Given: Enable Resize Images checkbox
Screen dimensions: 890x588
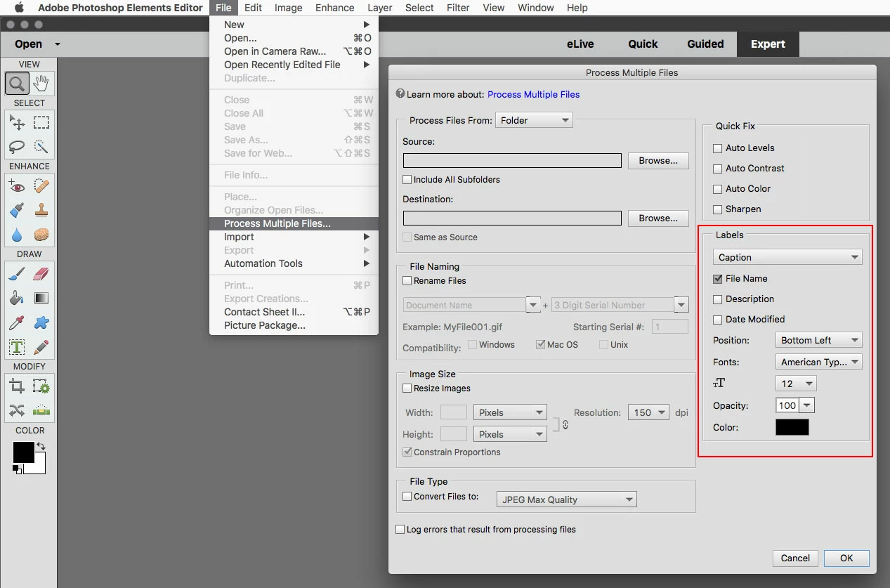Looking at the screenshot, I should click(407, 388).
